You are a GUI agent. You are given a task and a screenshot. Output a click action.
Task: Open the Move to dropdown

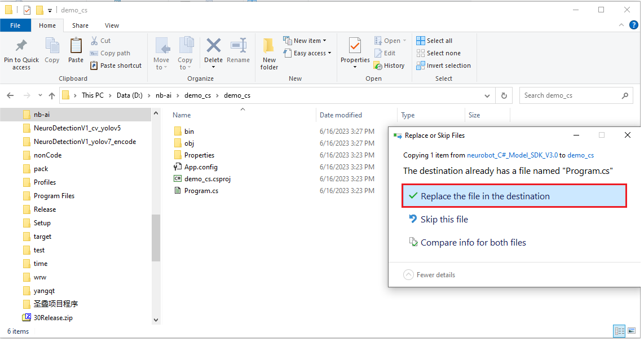(x=161, y=54)
